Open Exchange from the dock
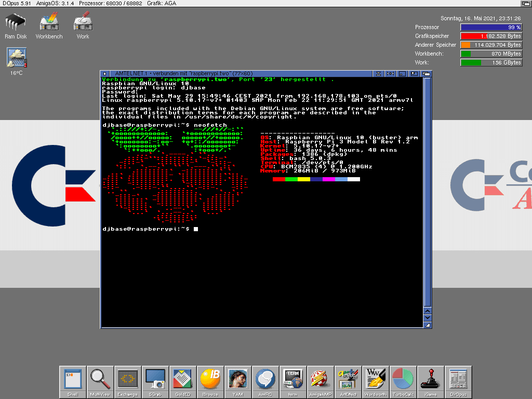 [x=128, y=382]
